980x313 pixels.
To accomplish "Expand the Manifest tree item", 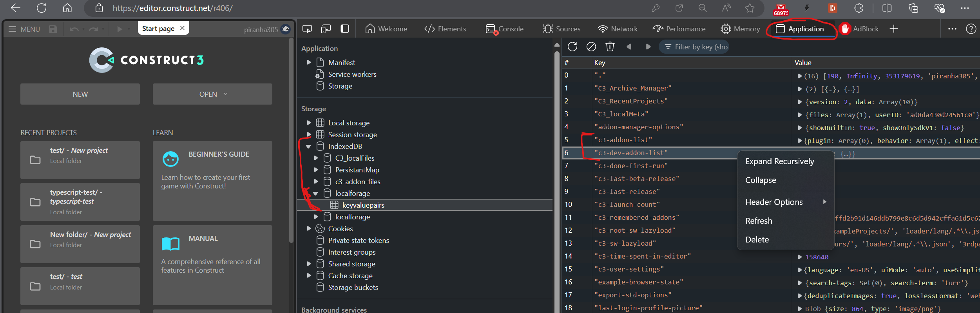I will tap(309, 62).
